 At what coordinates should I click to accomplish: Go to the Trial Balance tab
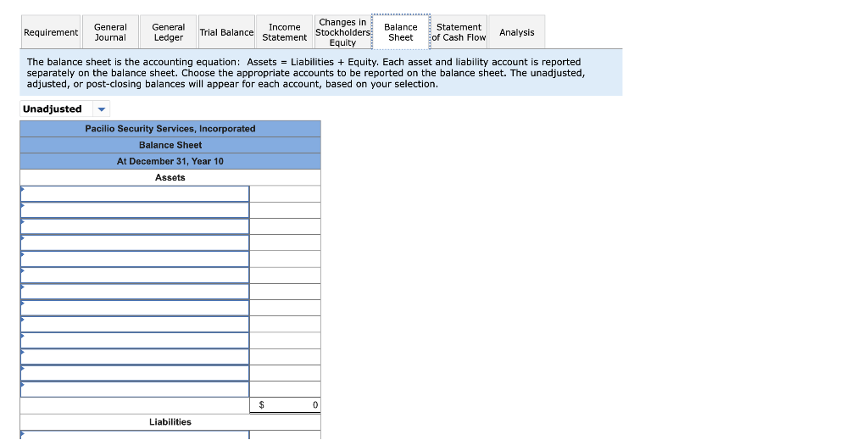226,32
